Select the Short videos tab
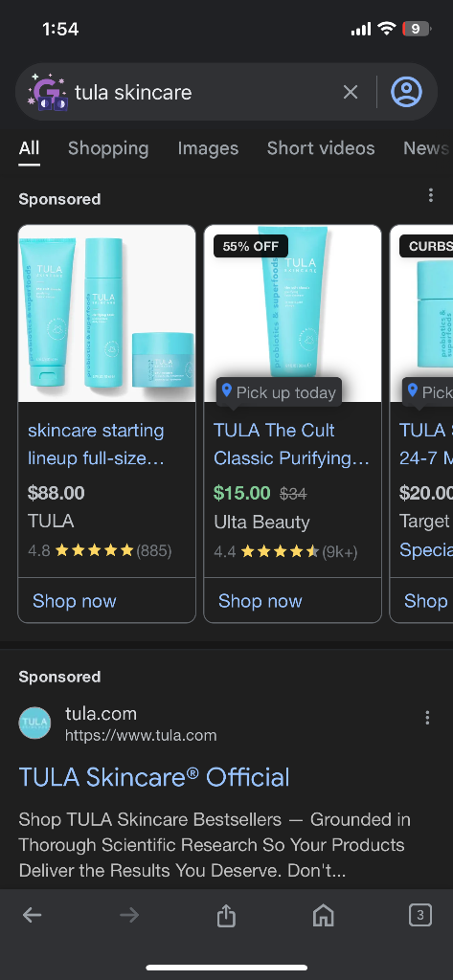 pos(321,148)
